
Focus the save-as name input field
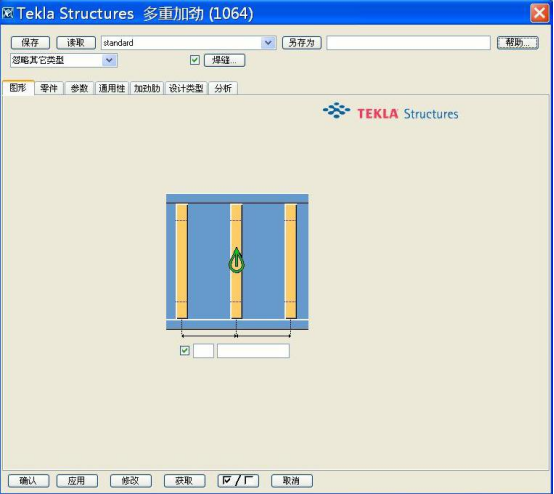[408, 43]
